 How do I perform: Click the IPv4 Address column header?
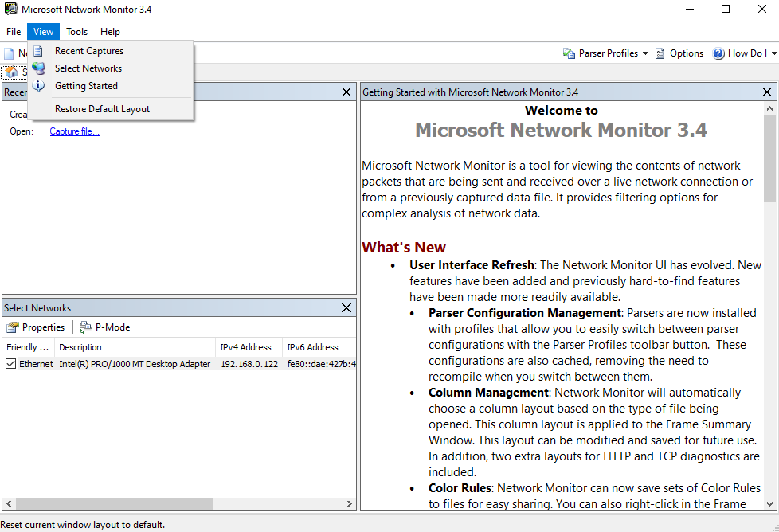coord(246,347)
